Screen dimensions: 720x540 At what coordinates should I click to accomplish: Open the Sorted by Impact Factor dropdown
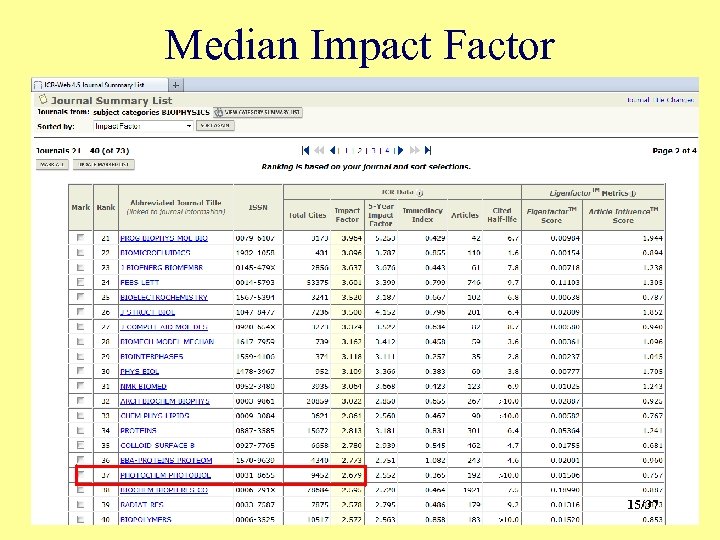[x=143, y=126]
